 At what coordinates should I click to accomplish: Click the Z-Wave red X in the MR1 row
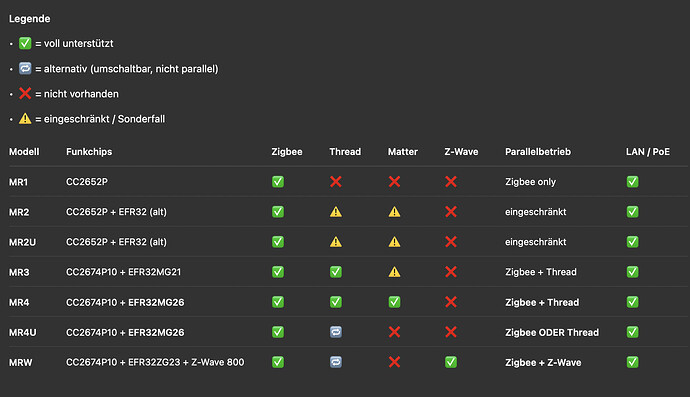(x=451, y=182)
